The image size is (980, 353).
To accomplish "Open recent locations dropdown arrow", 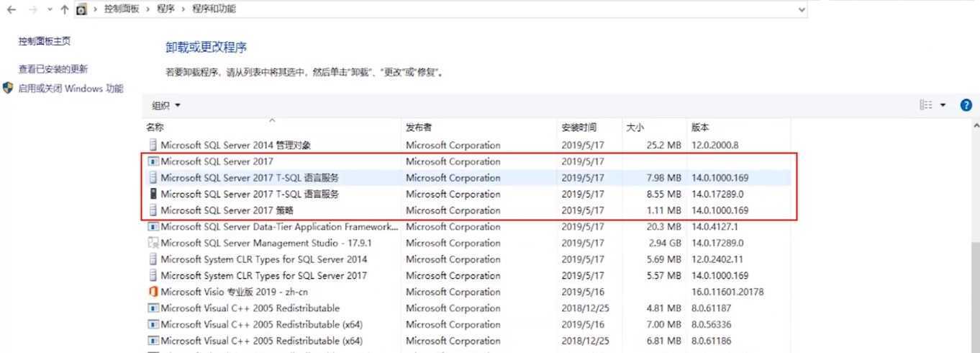I will [x=50, y=10].
